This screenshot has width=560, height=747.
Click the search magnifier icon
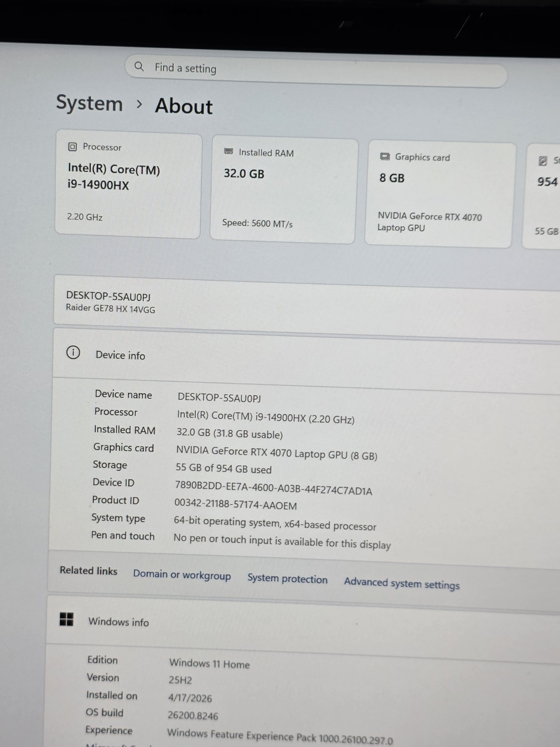pyautogui.click(x=139, y=66)
